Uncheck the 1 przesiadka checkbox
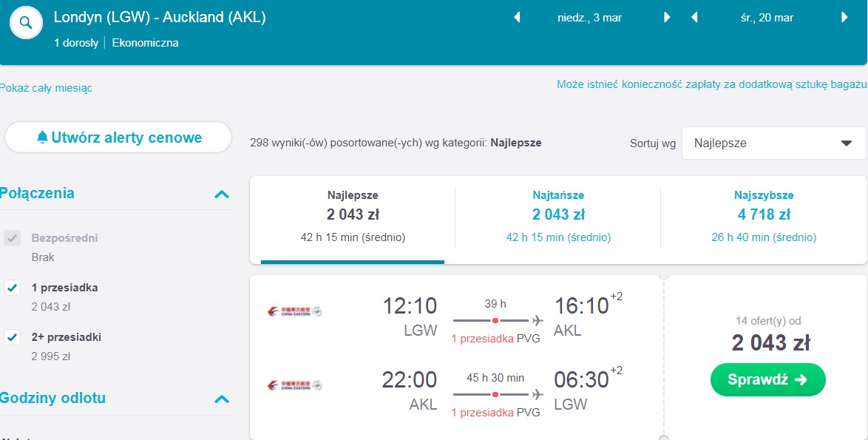Image resolution: width=868 pixels, height=440 pixels. [12, 288]
